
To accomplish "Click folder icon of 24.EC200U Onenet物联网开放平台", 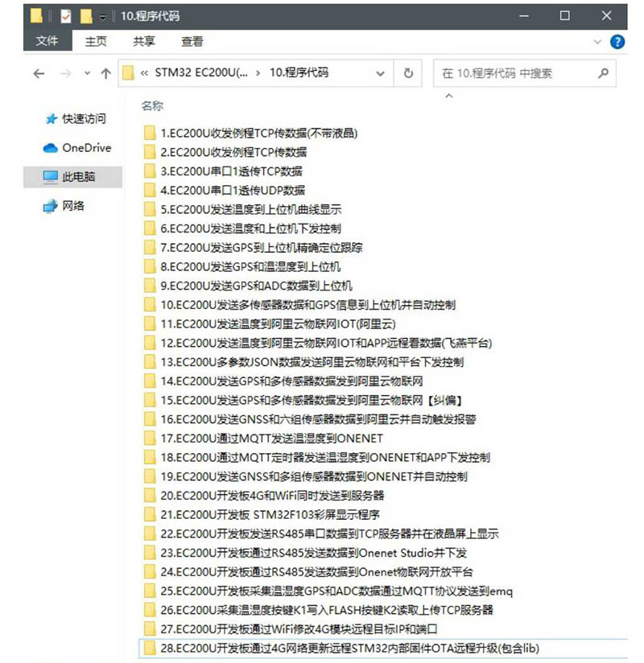I will click(150, 571).
